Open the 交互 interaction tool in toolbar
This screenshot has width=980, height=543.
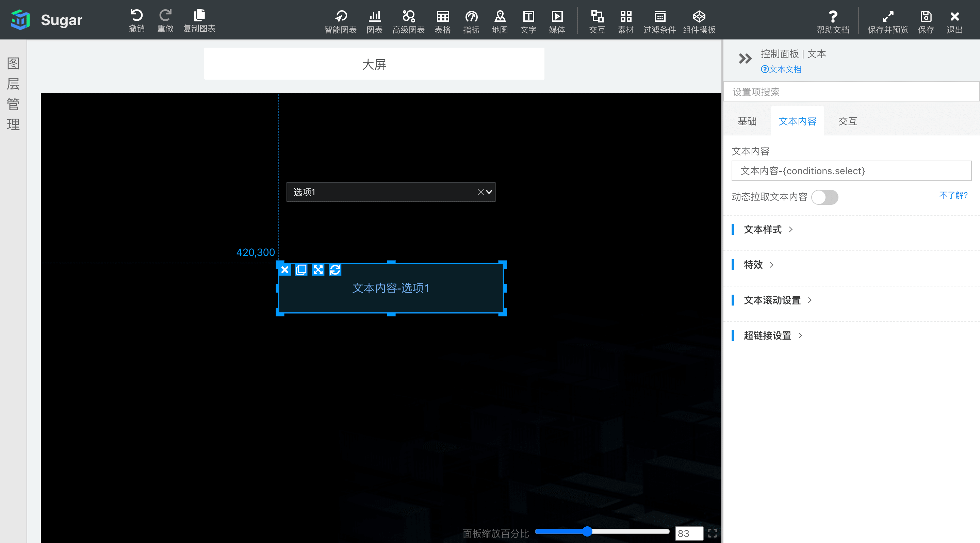[x=597, y=22]
